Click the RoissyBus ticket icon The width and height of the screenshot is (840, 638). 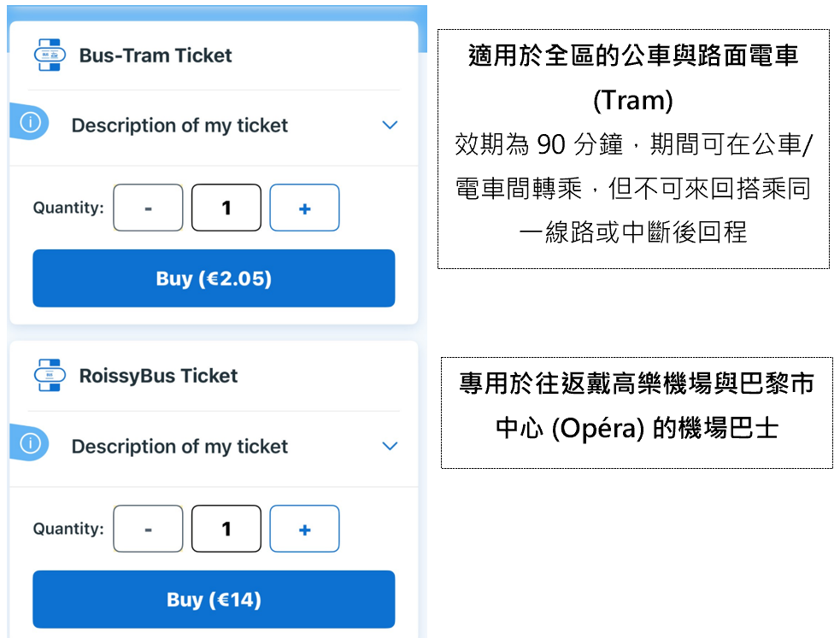tap(49, 376)
